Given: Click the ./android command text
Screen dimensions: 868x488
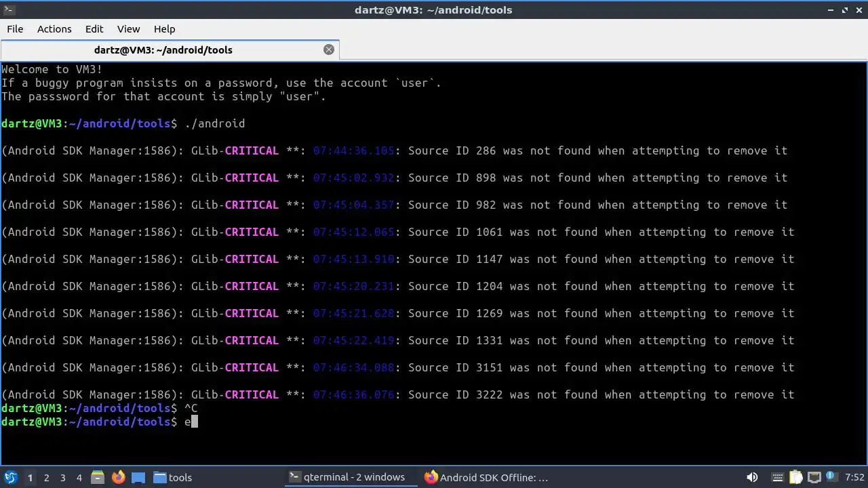Looking at the screenshot, I should coord(214,123).
